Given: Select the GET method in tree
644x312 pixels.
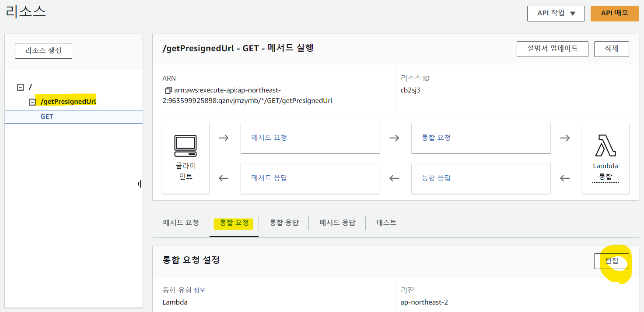Looking at the screenshot, I should [47, 117].
